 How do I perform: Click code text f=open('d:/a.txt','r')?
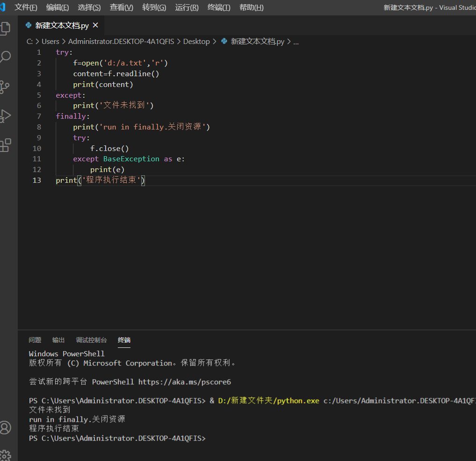pyautogui.click(x=121, y=63)
